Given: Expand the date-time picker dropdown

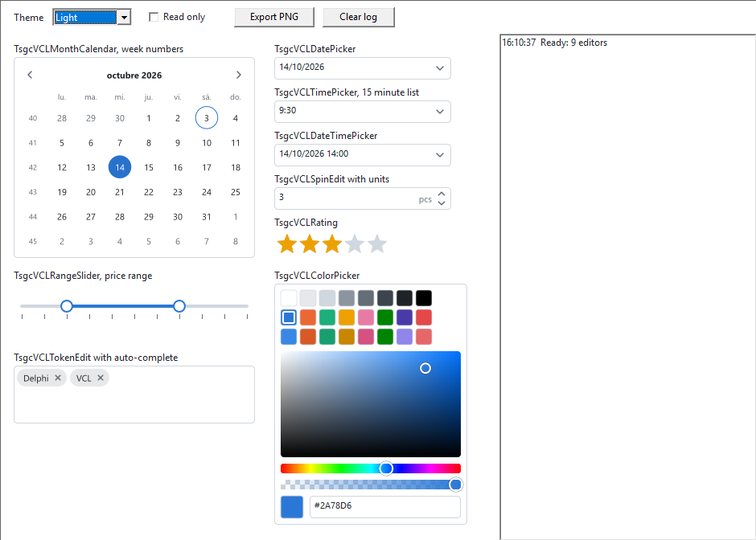Looking at the screenshot, I should click(x=440, y=154).
